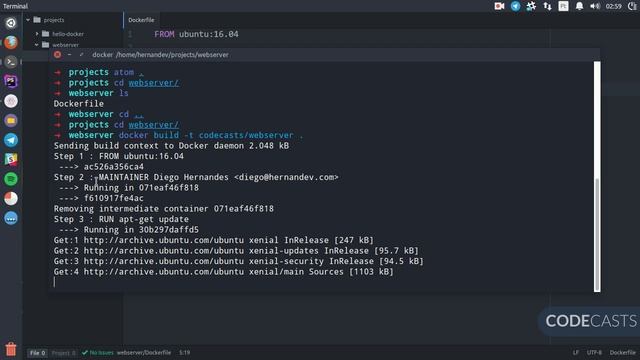This screenshot has width=640, height=360.
Task: Open the yellow files app dock icon
Action: pos(11,120)
